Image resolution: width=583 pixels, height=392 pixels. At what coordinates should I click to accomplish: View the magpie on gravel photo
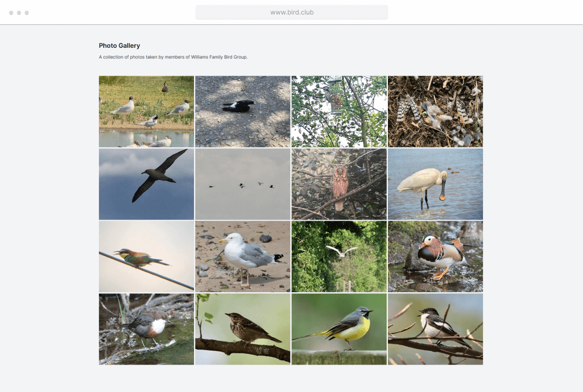coord(242,111)
